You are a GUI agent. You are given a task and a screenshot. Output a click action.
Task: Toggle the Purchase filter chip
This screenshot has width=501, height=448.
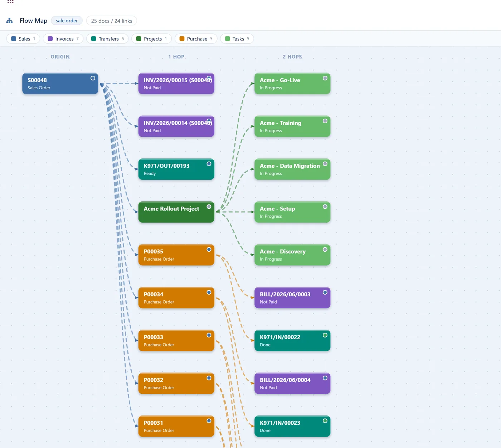196,39
